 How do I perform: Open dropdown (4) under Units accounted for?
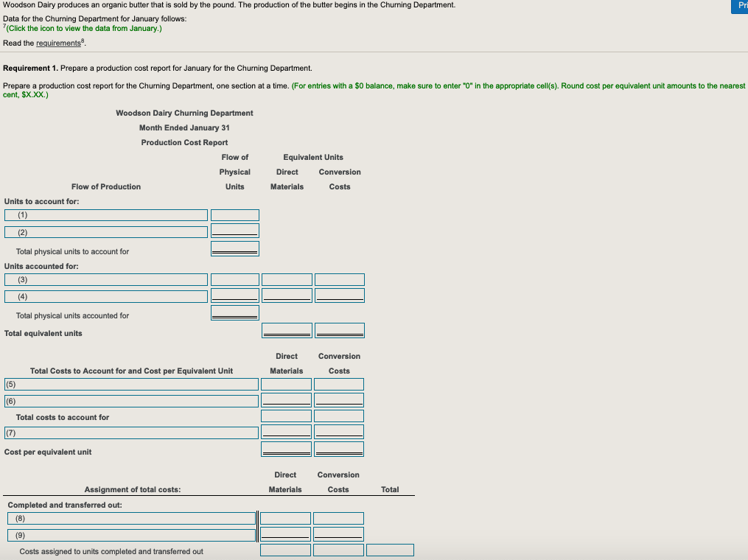(x=105, y=295)
